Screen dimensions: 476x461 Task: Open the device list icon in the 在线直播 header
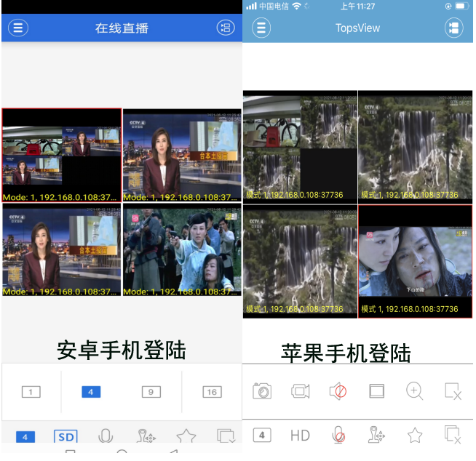click(226, 28)
